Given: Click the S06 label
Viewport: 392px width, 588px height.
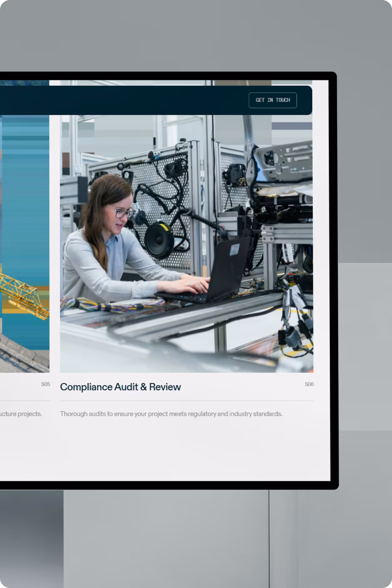Looking at the screenshot, I should 309,384.
